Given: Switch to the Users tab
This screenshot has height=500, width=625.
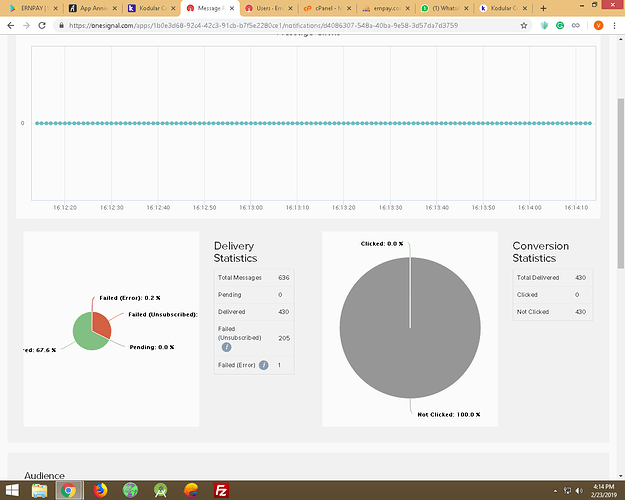Looking at the screenshot, I should (x=268, y=8).
